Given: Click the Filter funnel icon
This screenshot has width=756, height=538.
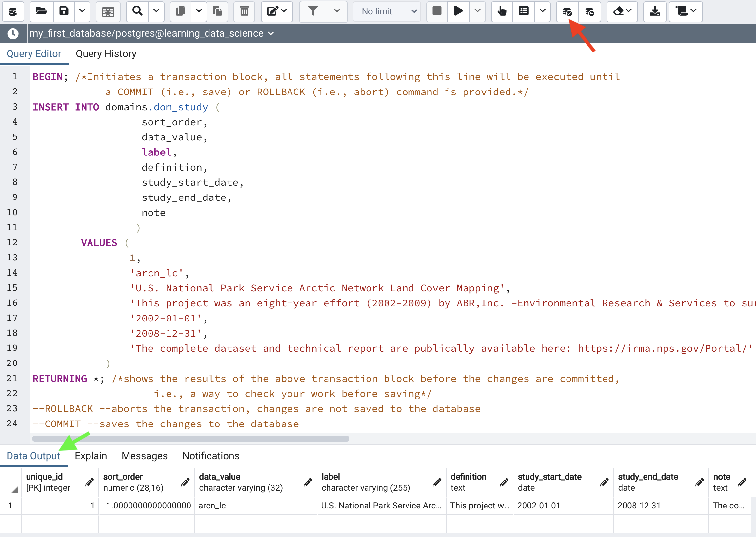Looking at the screenshot, I should [x=312, y=11].
